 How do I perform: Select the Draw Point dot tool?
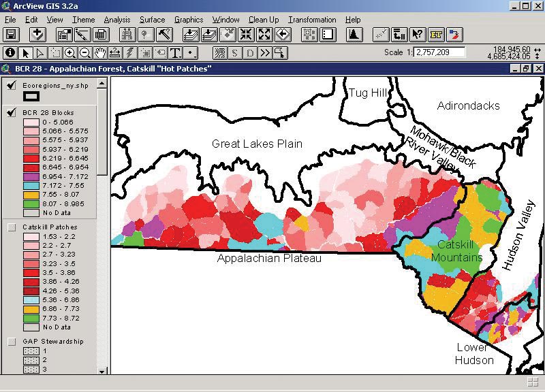coord(191,53)
